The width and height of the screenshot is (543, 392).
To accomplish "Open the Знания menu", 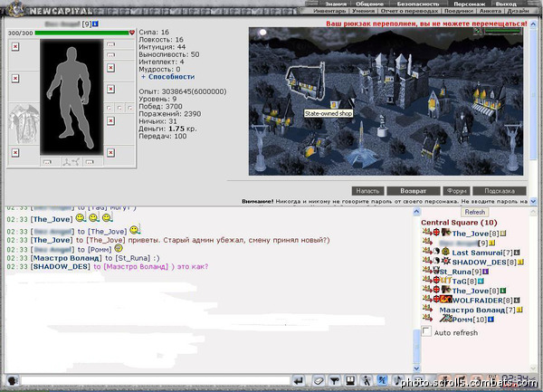I will (x=336, y=5).
